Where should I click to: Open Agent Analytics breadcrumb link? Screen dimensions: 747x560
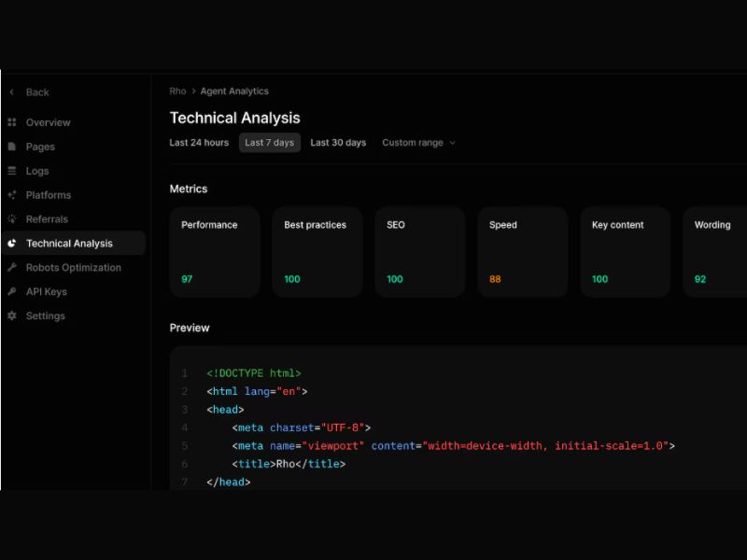(234, 91)
